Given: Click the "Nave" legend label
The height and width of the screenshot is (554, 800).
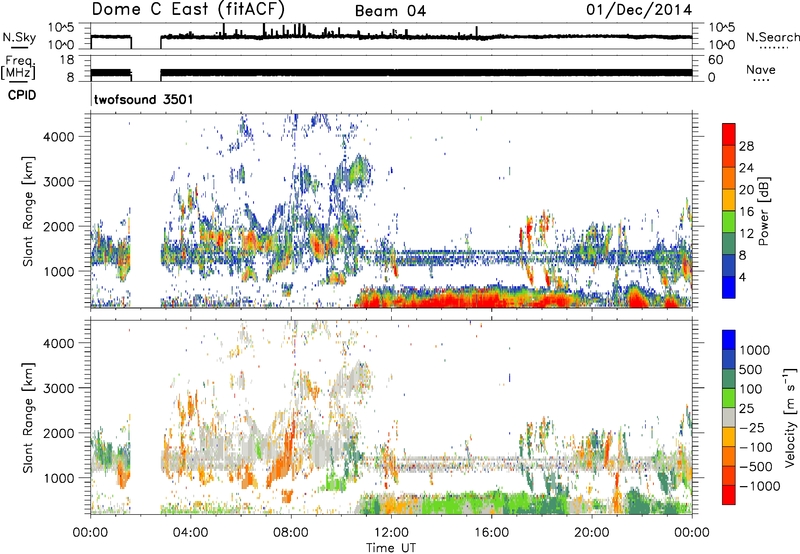Looking at the screenshot, I should (x=760, y=69).
